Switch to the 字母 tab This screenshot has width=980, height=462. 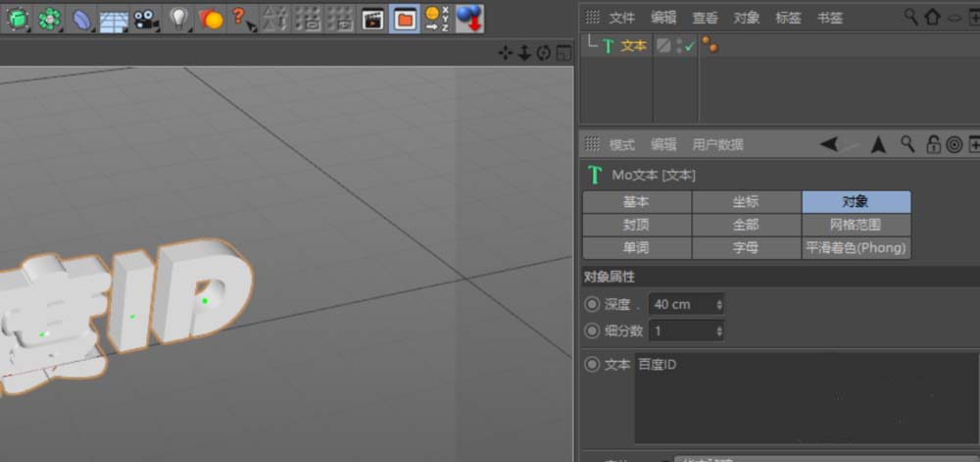(746, 247)
